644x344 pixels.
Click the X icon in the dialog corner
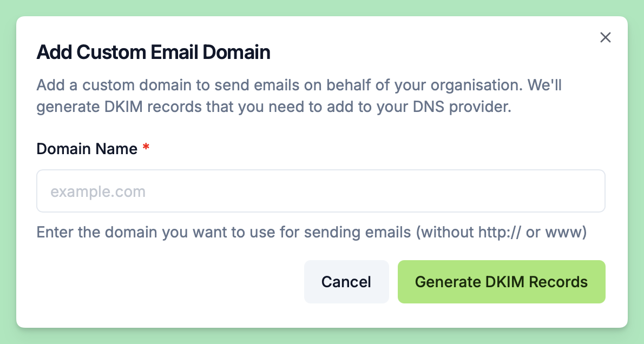coord(606,37)
